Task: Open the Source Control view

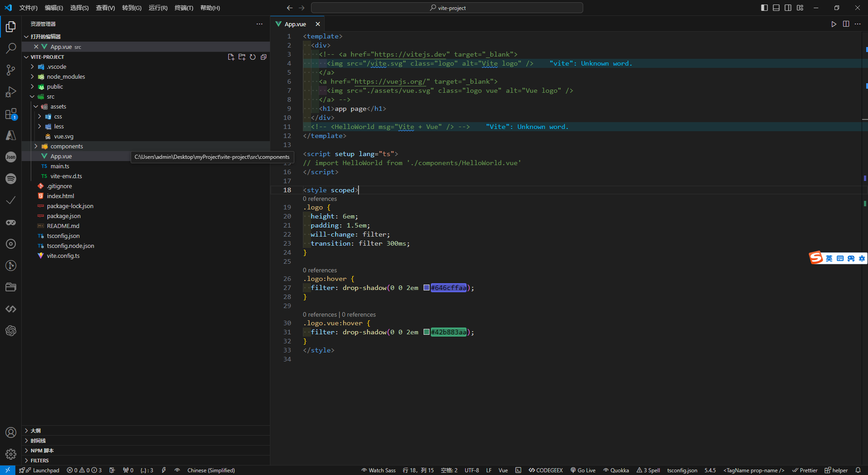Action: [11, 70]
